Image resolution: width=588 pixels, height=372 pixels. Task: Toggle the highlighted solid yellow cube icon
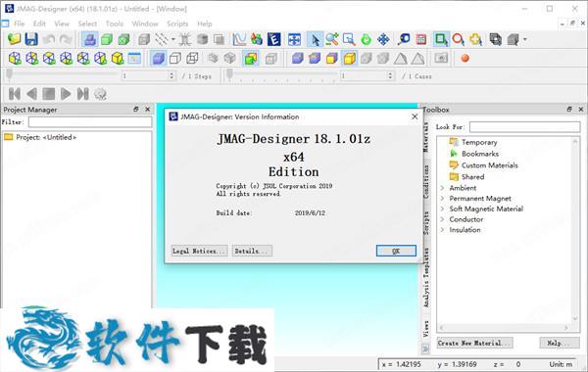click(349, 59)
